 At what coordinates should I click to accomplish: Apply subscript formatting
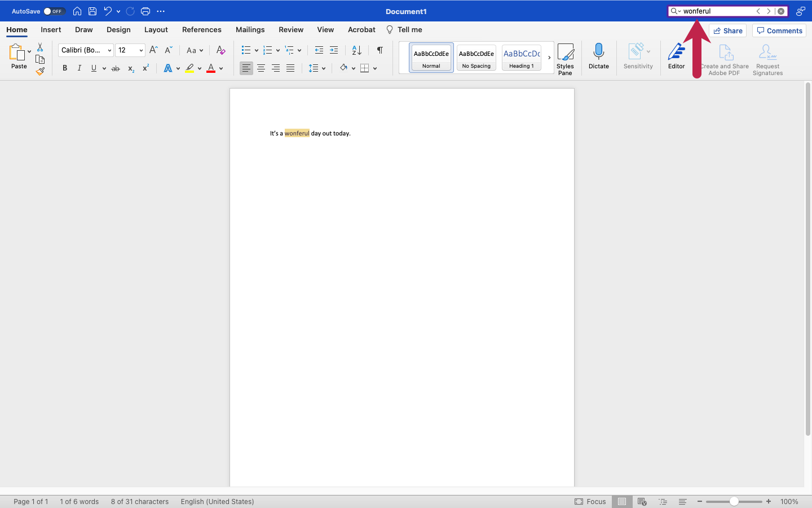pyautogui.click(x=130, y=68)
